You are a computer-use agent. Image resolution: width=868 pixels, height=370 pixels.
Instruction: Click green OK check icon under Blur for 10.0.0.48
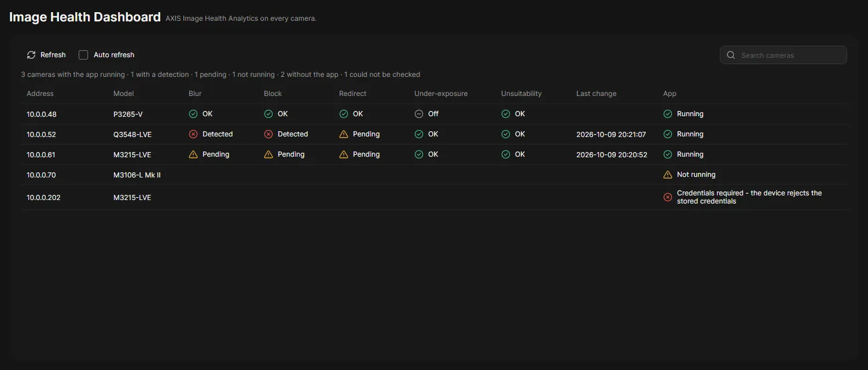click(x=193, y=114)
